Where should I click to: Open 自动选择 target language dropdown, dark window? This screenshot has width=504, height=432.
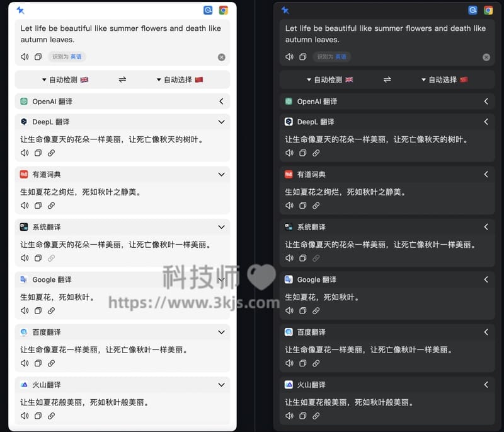pyautogui.click(x=445, y=79)
